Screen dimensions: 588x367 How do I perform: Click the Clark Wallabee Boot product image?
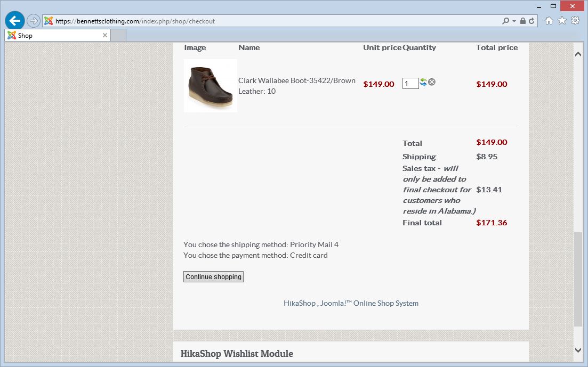pos(211,86)
